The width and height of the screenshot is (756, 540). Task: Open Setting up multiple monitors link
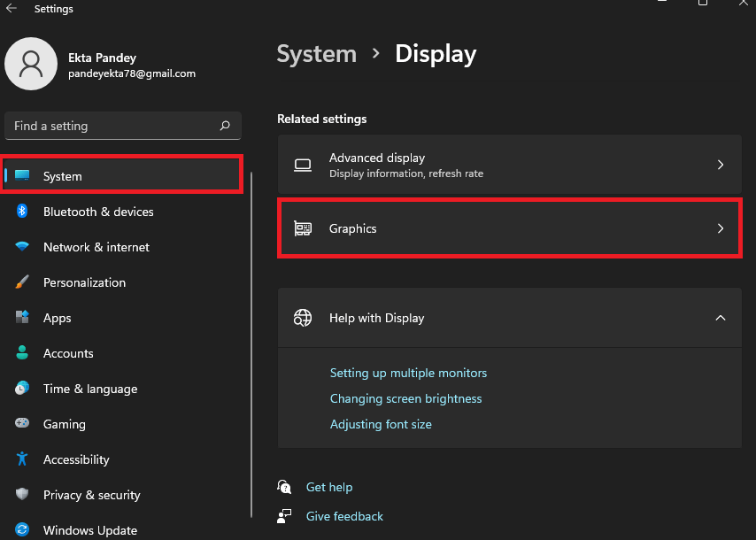(408, 373)
